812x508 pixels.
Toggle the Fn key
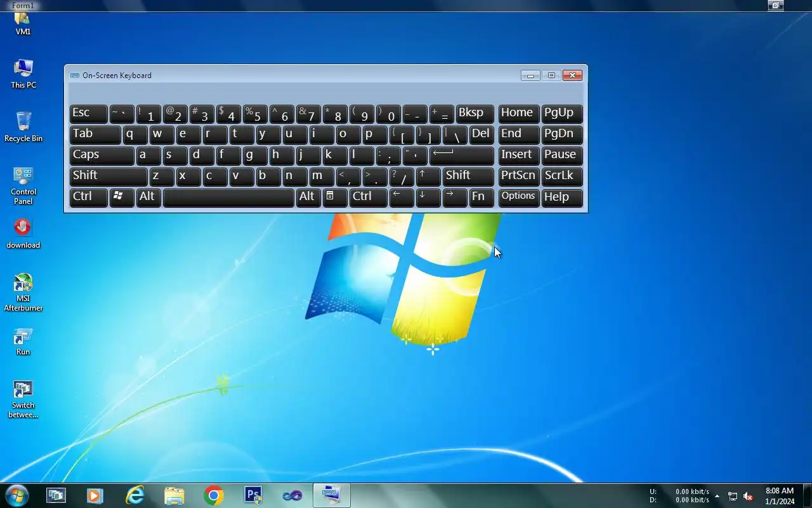[x=481, y=197]
